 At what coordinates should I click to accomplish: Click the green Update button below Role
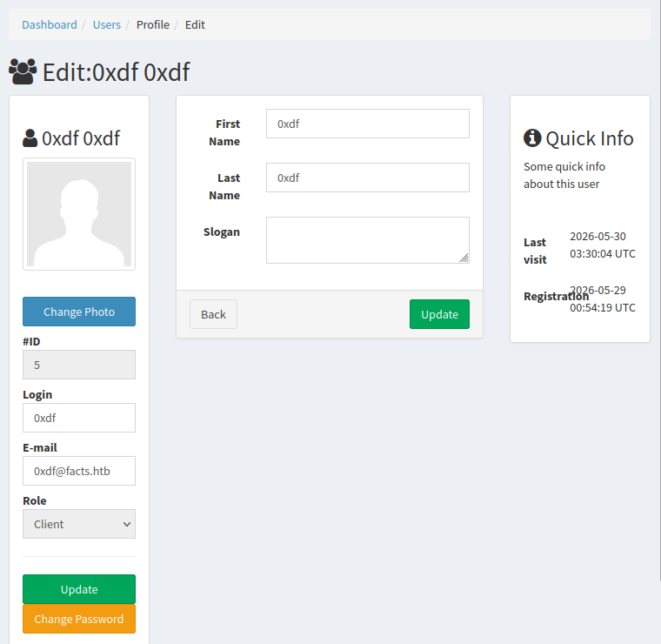pos(79,589)
